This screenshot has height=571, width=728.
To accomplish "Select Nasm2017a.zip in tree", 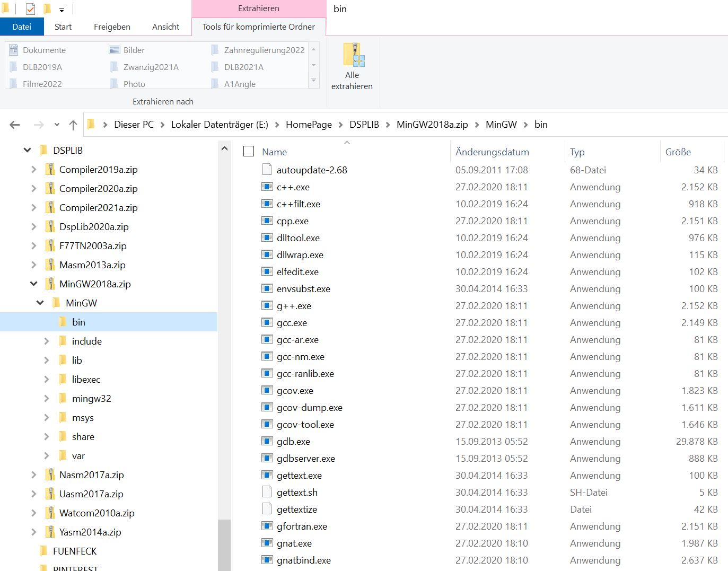I will pos(92,475).
